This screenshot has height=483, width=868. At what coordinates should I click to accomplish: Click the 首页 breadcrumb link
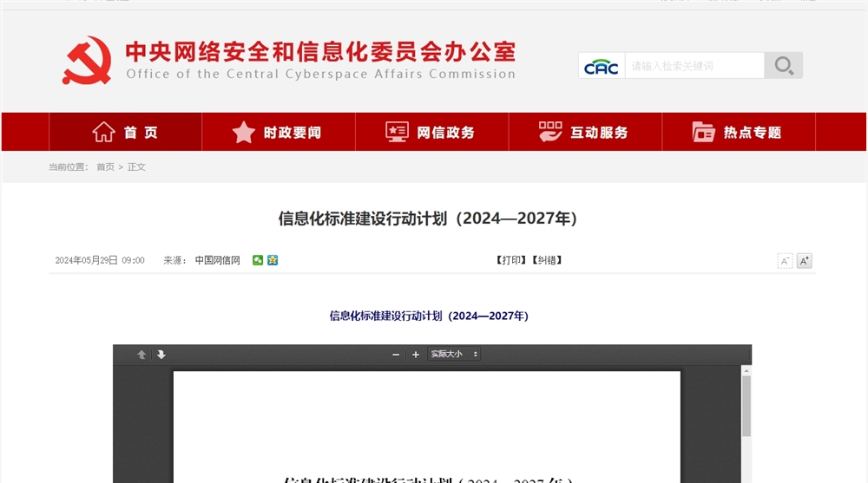(105, 167)
